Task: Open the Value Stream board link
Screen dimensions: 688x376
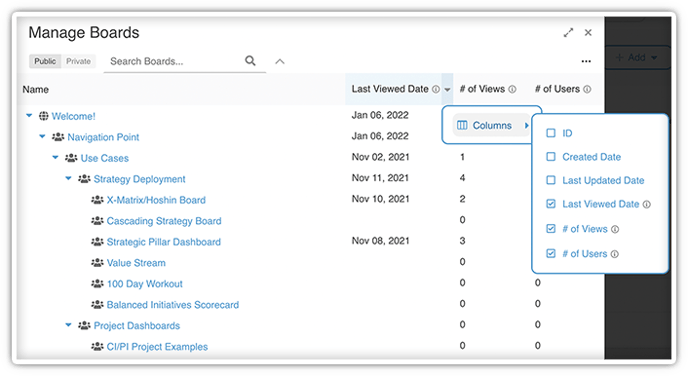Action: pos(136,263)
